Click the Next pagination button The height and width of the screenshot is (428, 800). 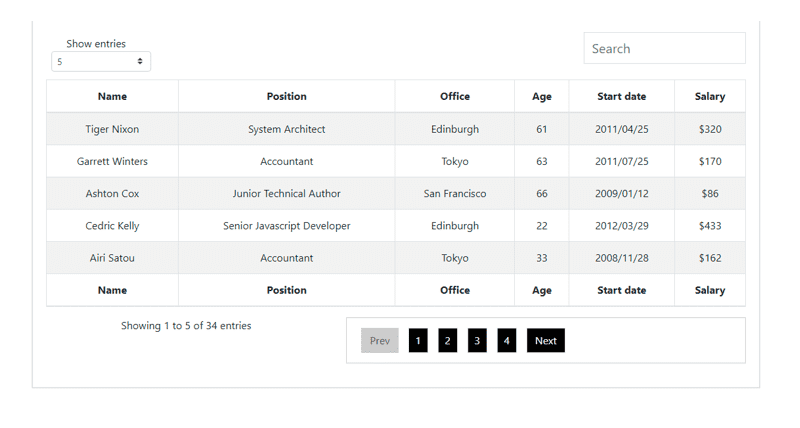545,340
